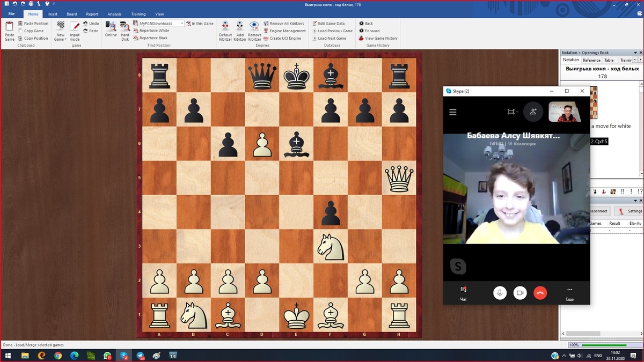Screen dimensions: 644x362
Task: Find position In this Game
Action: 200,24
